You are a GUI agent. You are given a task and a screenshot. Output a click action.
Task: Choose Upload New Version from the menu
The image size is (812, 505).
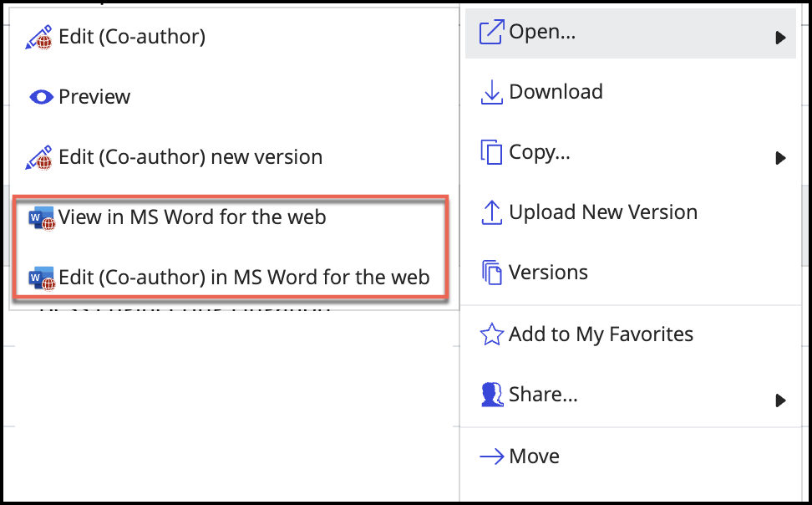point(603,212)
